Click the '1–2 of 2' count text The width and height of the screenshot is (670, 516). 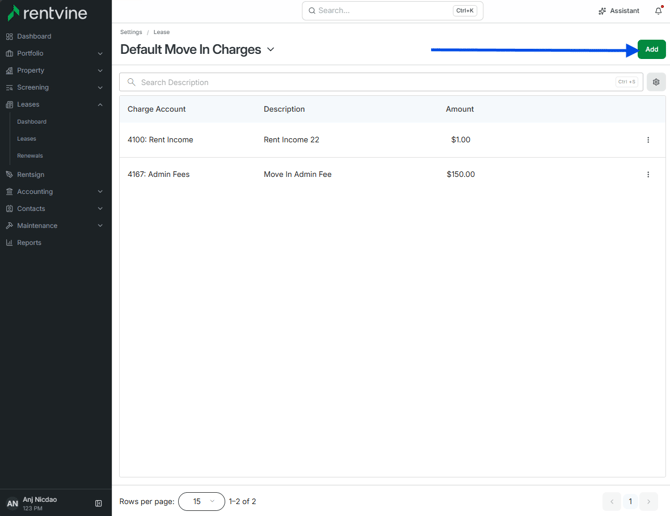242,501
